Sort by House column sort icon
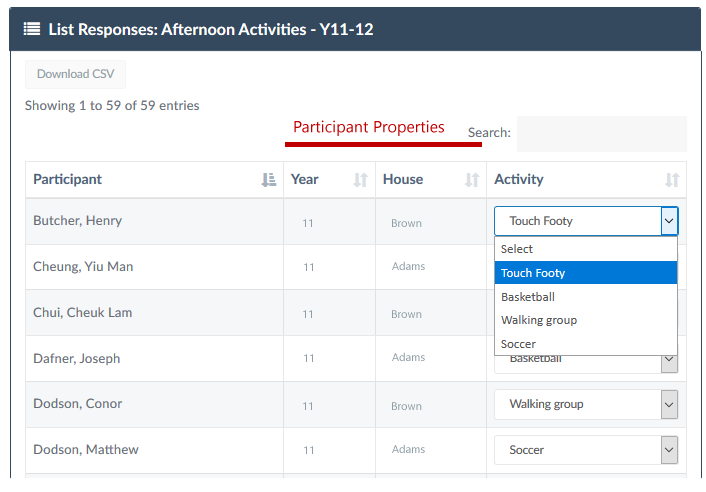Image resolution: width=706 pixels, height=492 pixels. pyautogui.click(x=472, y=180)
